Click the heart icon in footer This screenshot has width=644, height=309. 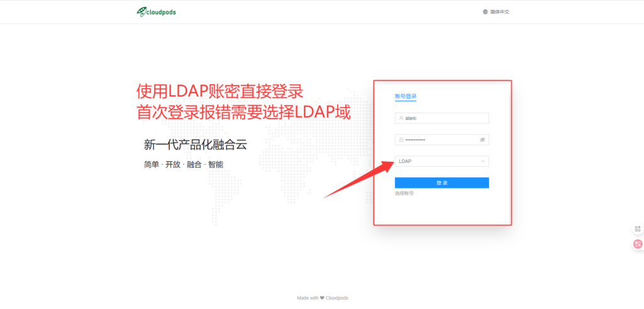322,298
